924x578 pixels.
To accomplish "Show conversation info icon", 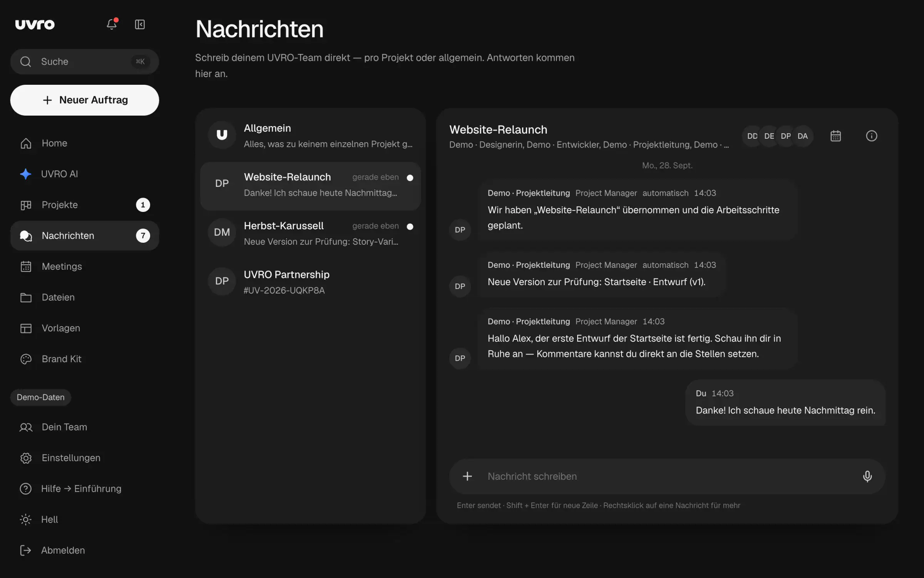I will (x=871, y=136).
